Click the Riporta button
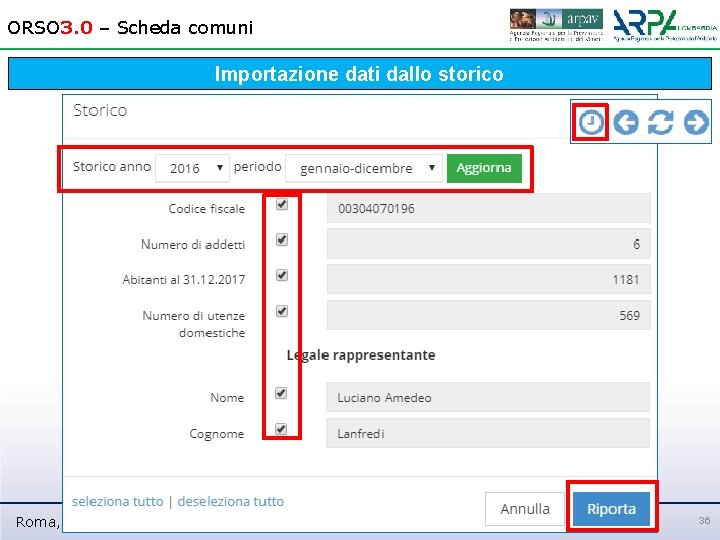This screenshot has width=720, height=540. click(x=611, y=509)
